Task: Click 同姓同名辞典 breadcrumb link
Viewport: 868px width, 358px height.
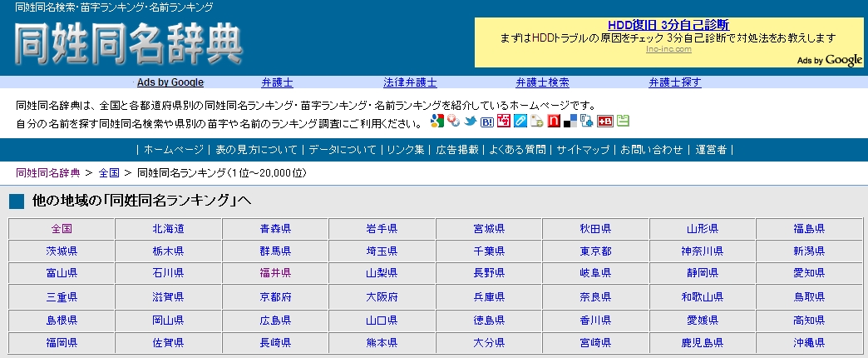Action: point(47,173)
